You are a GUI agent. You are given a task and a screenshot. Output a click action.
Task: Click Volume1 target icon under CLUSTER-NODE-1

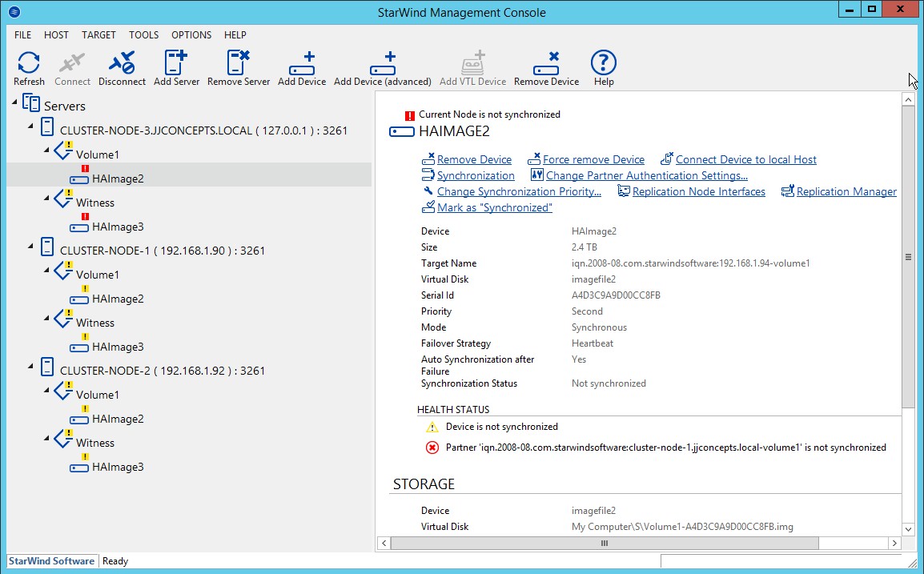point(63,271)
